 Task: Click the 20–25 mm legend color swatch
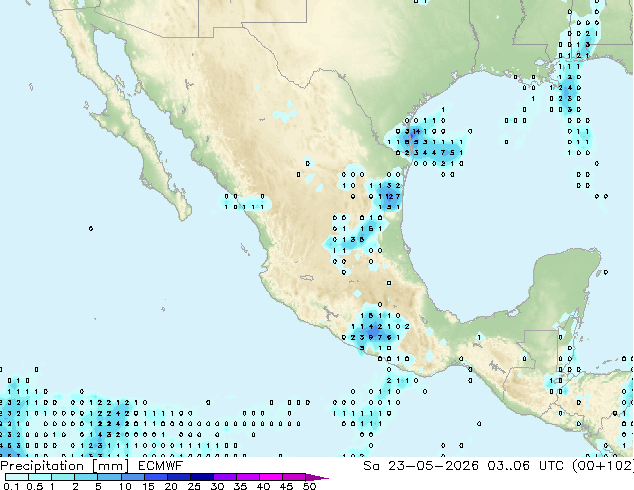pyautogui.click(x=178, y=477)
